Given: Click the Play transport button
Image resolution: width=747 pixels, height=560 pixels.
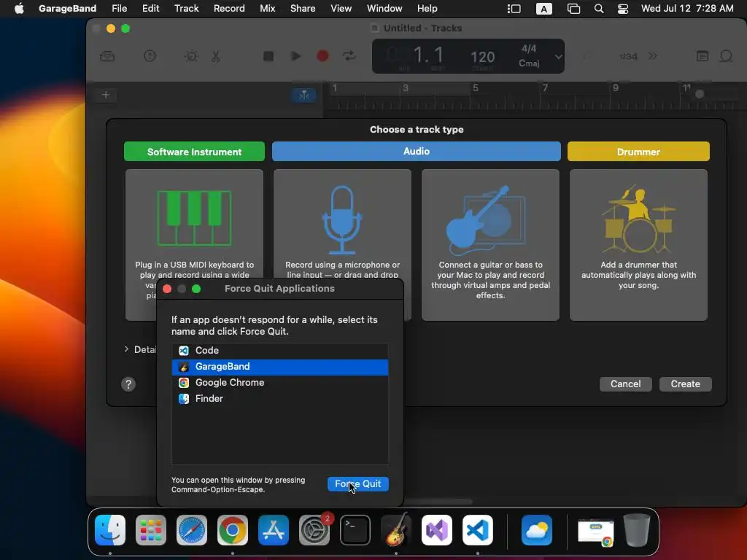Looking at the screenshot, I should pyautogui.click(x=295, y=56).
